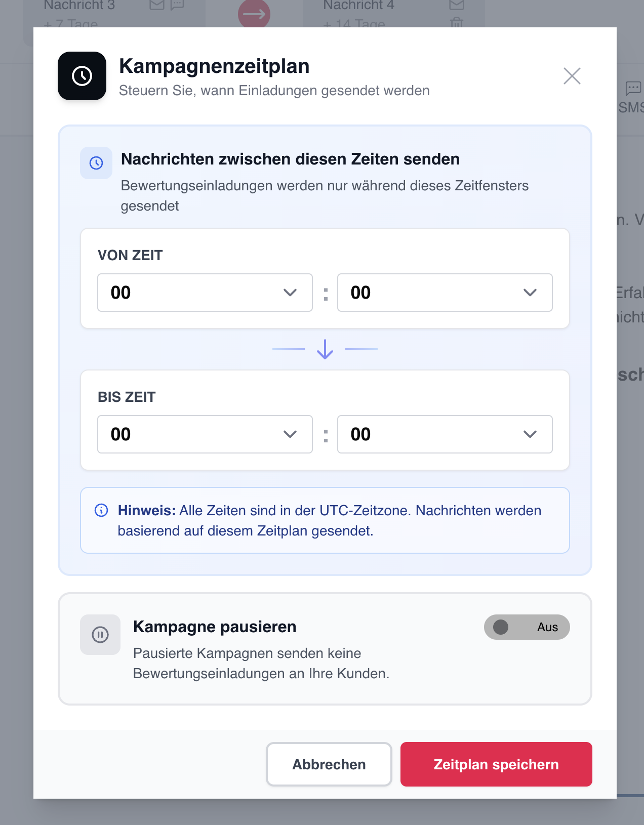This screenshot has width=644, height=825.
Task: Click the red arrow circle behind the dialog
Action: [x=254, y=14]
